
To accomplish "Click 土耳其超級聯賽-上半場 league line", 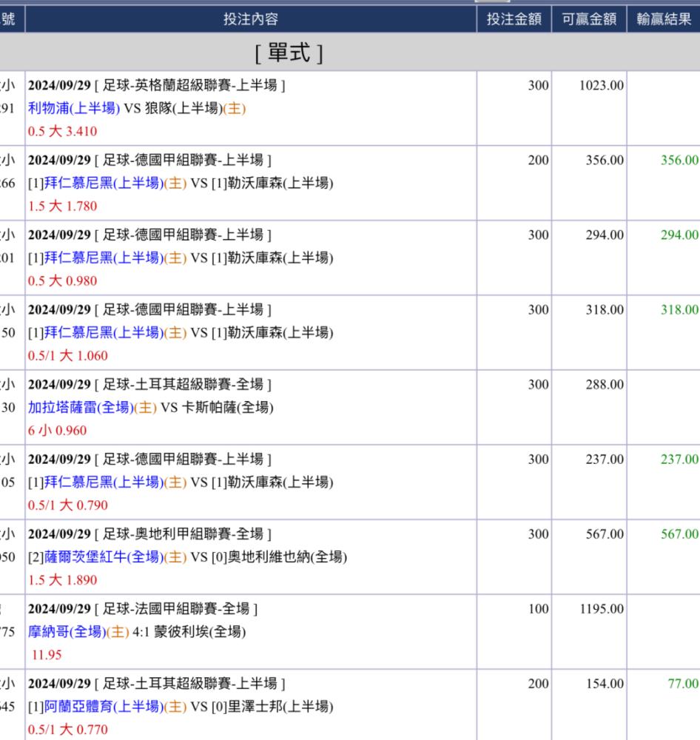I will click(x=156, y=684).
